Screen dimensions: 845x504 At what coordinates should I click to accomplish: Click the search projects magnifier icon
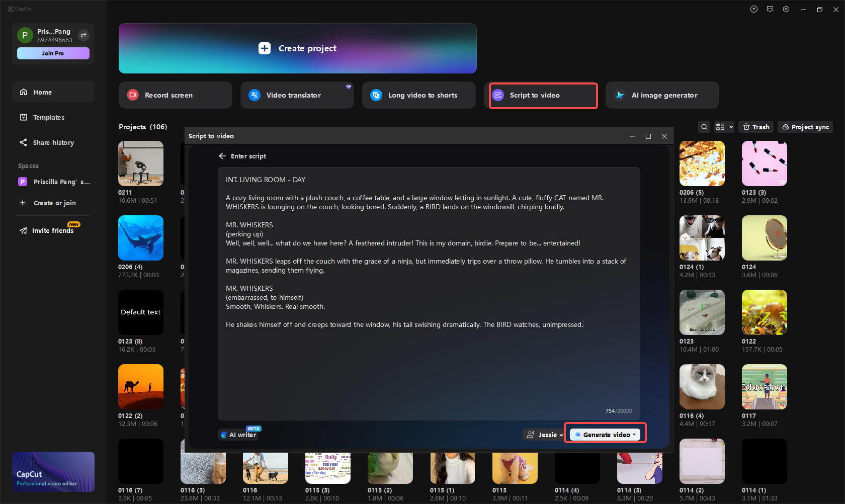coord(704,127)
